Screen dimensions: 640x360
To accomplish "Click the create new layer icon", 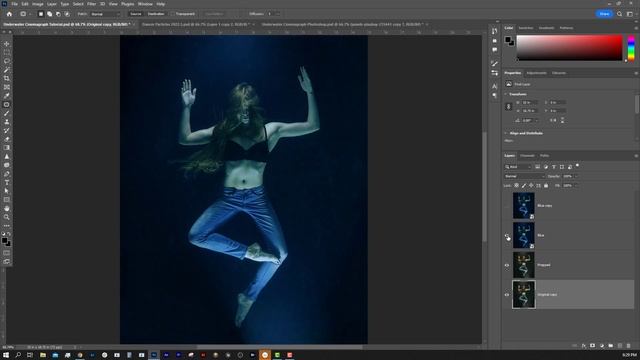I will (620, 346).
